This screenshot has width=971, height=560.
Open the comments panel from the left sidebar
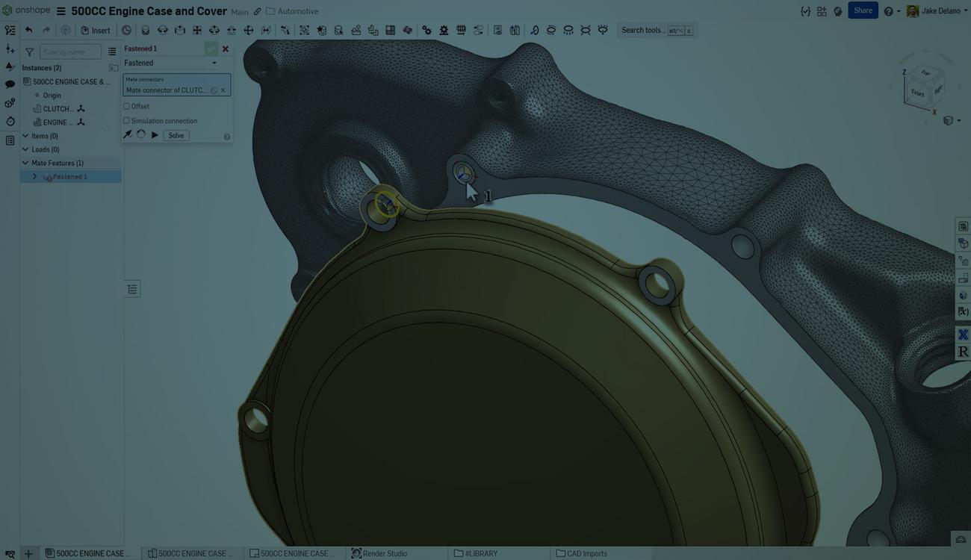(10, 84)
